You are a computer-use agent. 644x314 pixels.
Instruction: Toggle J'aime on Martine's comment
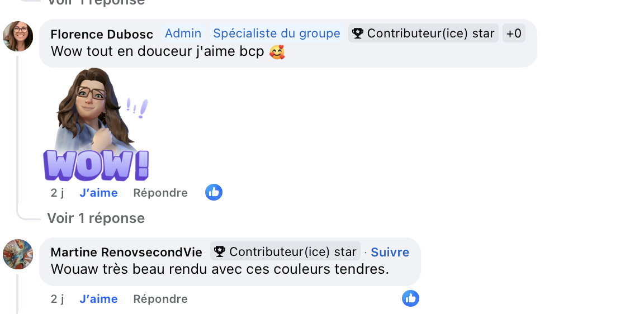pos(98,299)
